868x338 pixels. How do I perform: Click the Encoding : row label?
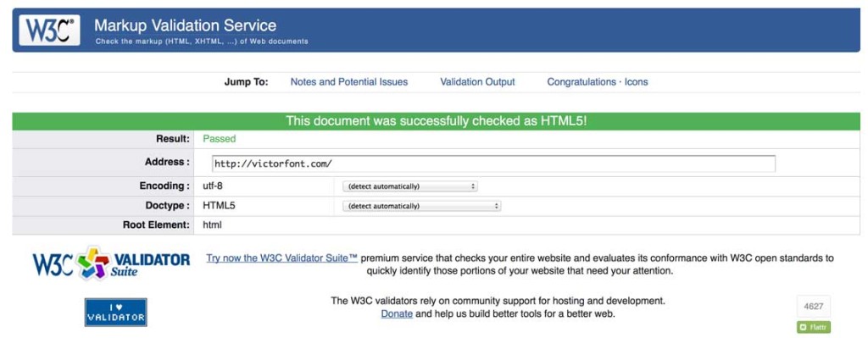click(x=165, y=186)
